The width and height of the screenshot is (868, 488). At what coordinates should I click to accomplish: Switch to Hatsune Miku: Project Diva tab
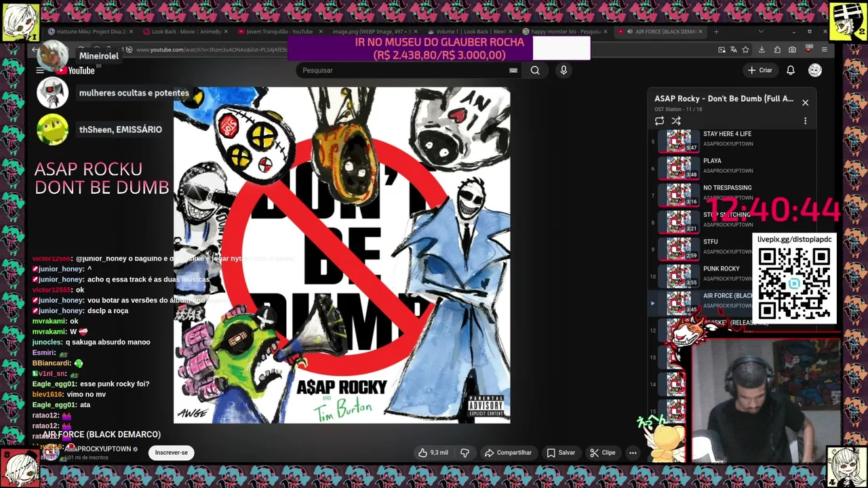tap(90, 31)
